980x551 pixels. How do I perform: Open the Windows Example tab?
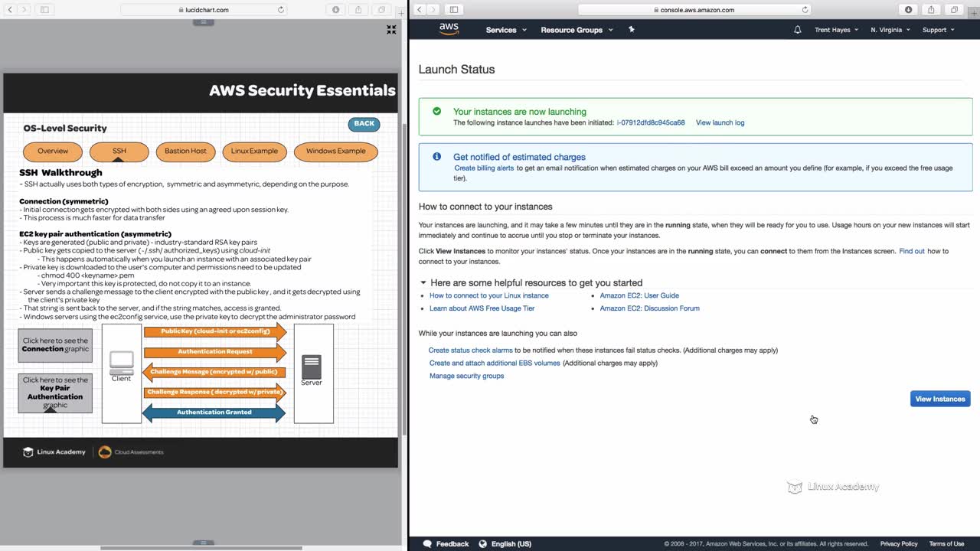point(336,152)
